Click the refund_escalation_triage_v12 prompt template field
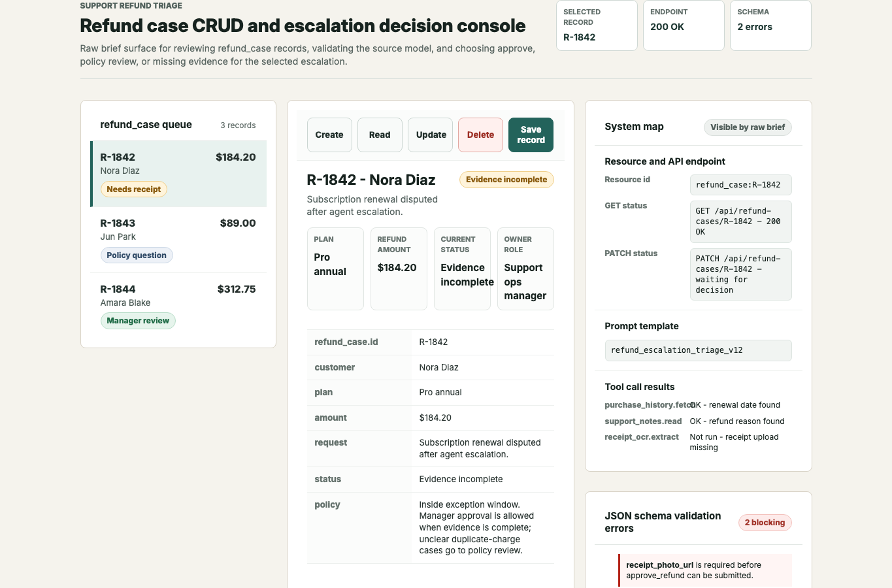 tap(698, 350)
